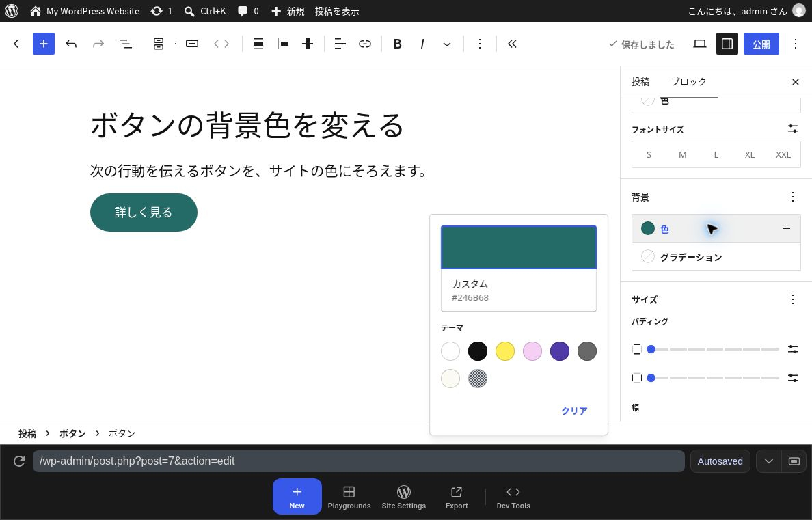Toggle italic formatting
The height and width of the screenshot is (520, 812).
coord(422,44)
